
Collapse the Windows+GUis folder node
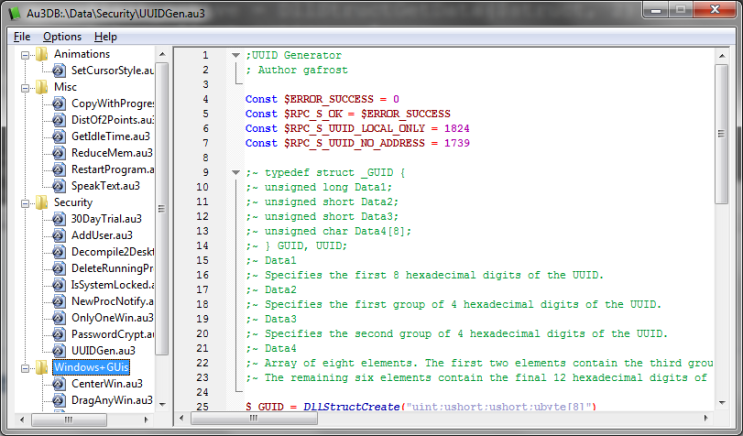click(x=25, y=368)
